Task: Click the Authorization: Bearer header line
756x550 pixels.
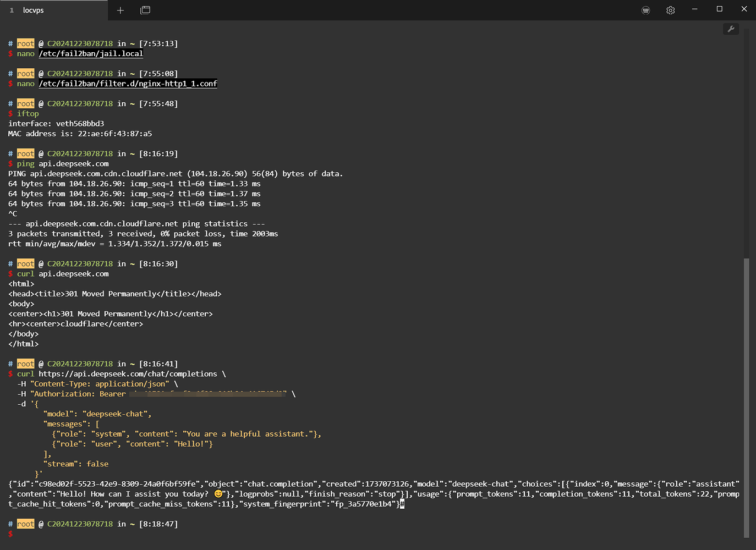Action: click(156, 394)
